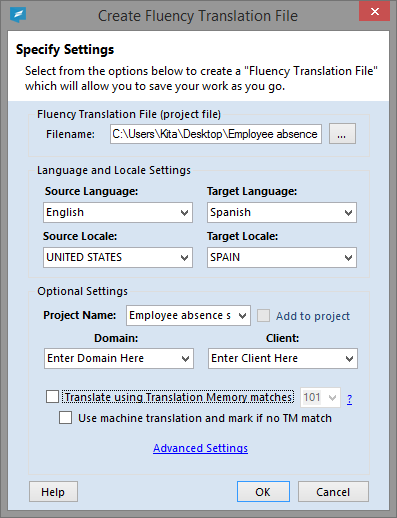
Task: Toggle the Add to project checkbox
Action: pyautogui.click(x=263, y=316)
